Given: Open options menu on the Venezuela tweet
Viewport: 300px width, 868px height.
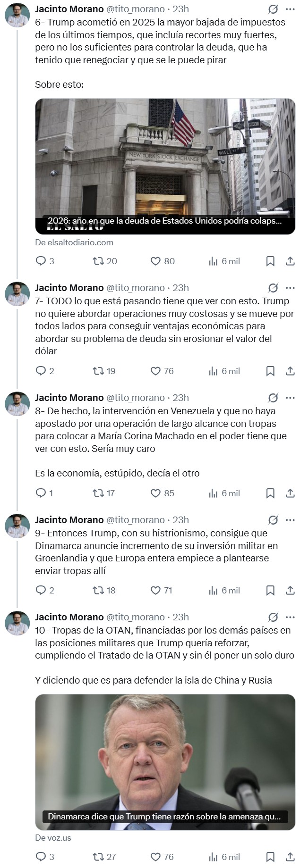Looking at the screenshot, I should point(290,398).
